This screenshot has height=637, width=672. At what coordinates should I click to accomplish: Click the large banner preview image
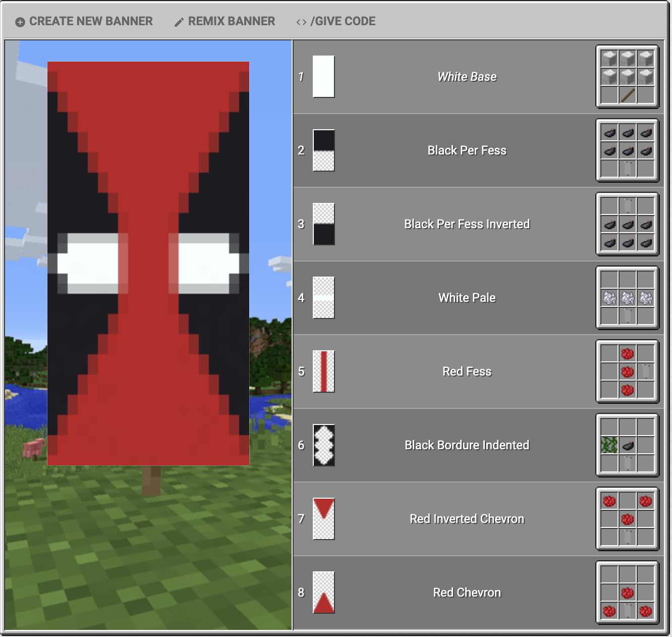[x=148, y=263]
